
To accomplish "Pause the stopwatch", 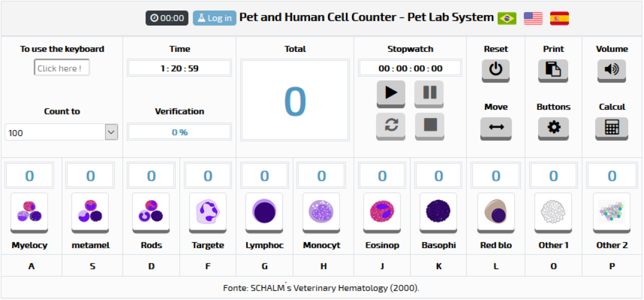I will 429,92.
